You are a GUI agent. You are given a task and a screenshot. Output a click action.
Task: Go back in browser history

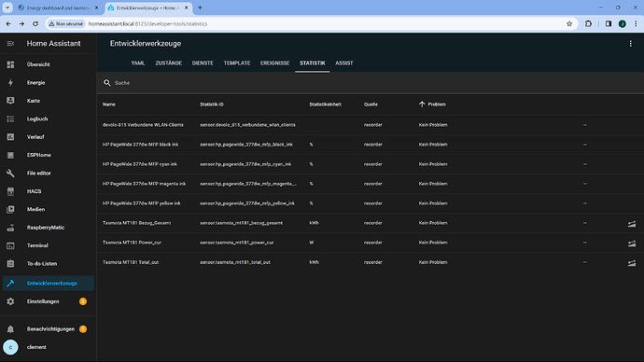click(8, 24)
